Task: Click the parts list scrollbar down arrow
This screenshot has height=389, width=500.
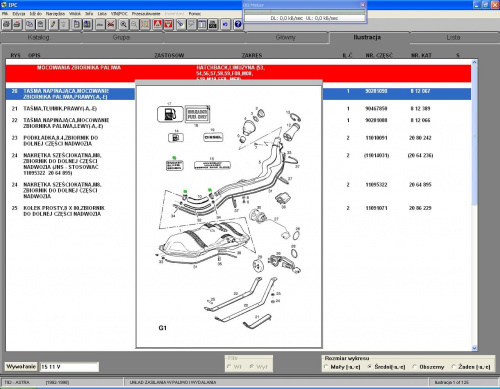Action: pos(474,348)
